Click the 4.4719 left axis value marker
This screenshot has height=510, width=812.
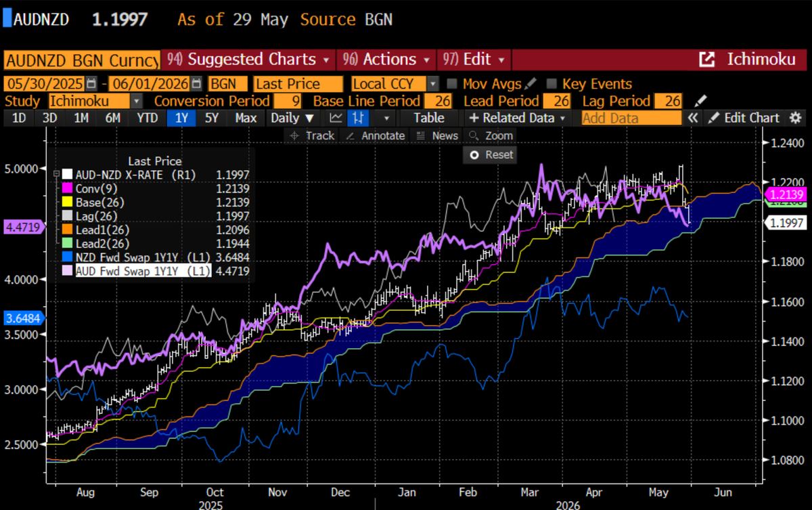(24, 227)
